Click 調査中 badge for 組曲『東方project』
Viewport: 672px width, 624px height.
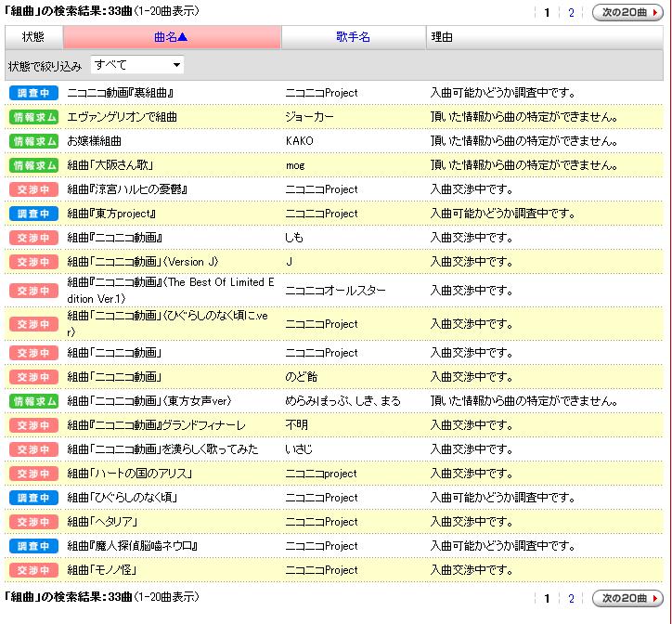point(33,214)
